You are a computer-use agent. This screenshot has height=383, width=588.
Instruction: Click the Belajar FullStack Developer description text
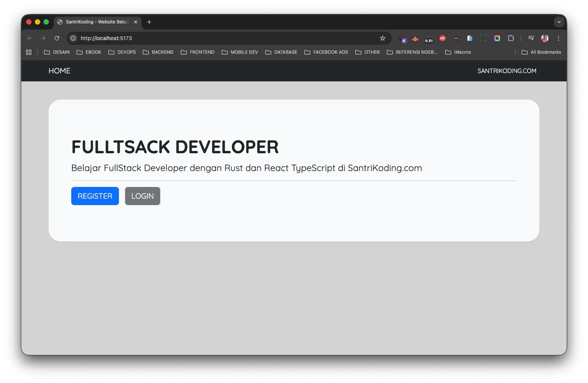click(247, 168)
